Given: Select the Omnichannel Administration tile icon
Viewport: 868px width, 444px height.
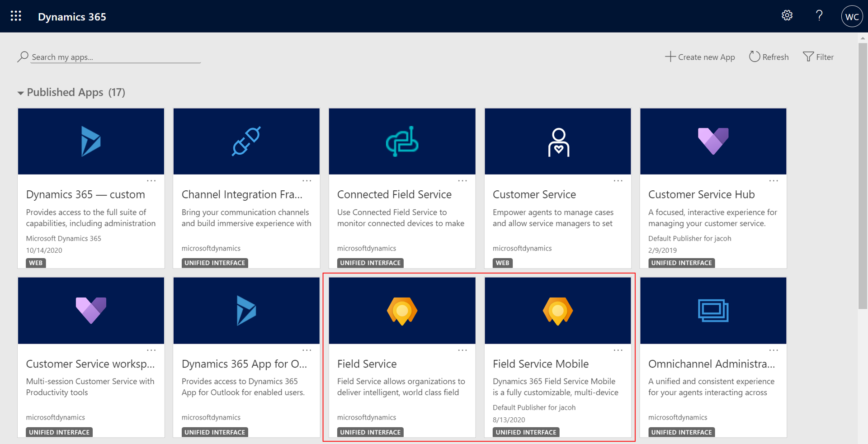Looking at the screenshot, I should [x=713, y=310].
